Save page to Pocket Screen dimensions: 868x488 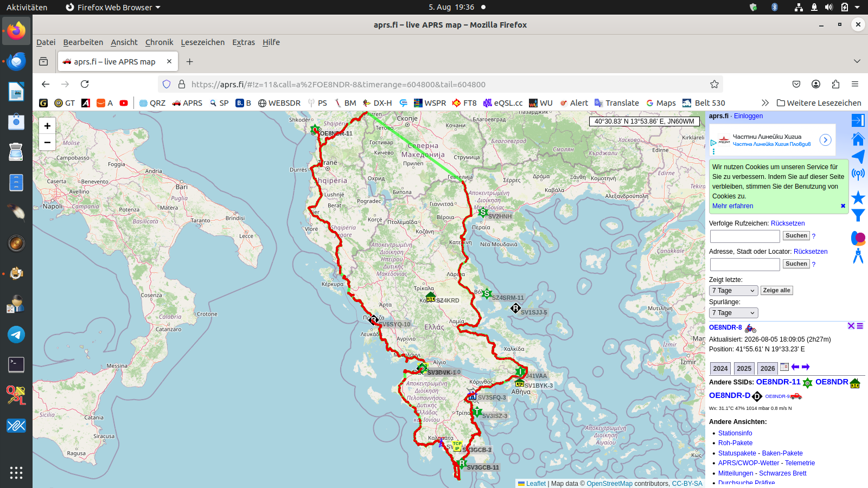796,84
